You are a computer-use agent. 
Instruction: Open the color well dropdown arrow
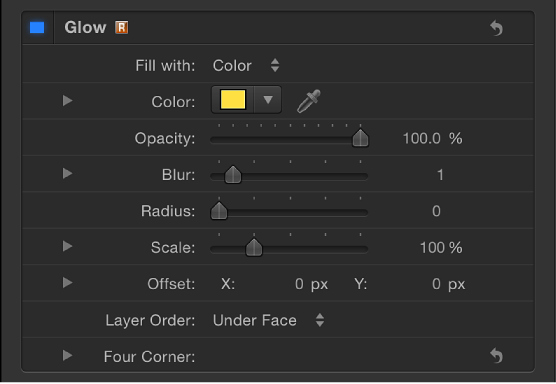(268, 100)
